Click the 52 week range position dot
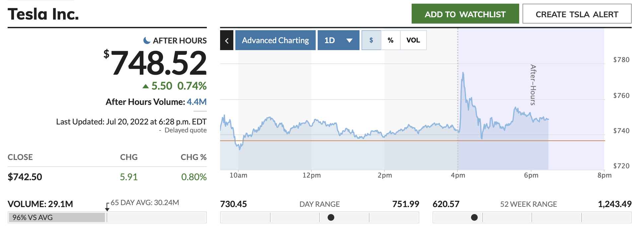The width and height of the screenshot is (644, 233). (474, 217)
